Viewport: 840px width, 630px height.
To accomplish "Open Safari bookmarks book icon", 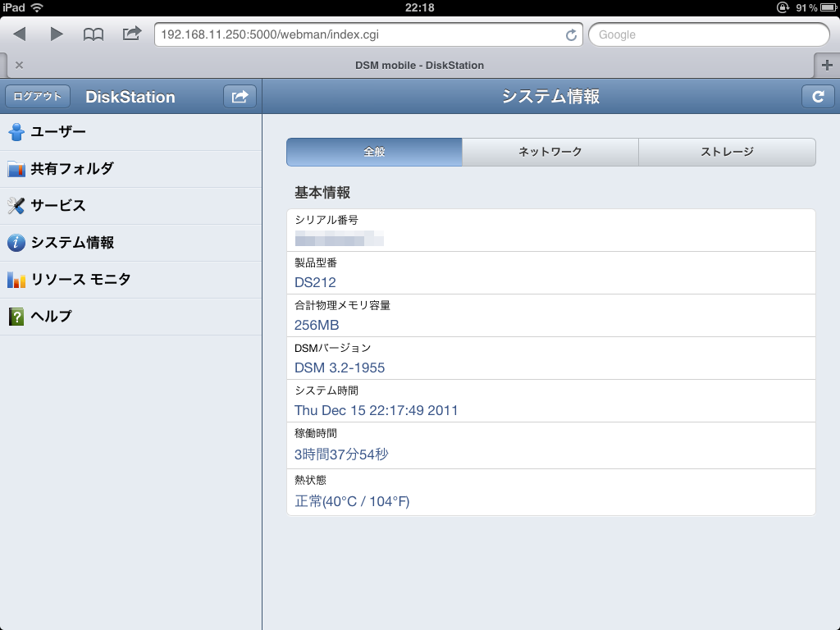I will pyautogui.click(x=94, y=34).
